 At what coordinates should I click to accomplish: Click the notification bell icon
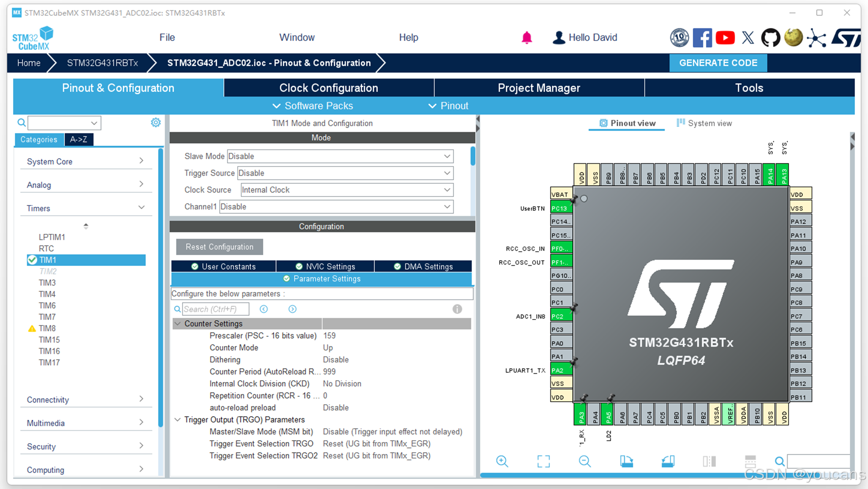[527, 38]
